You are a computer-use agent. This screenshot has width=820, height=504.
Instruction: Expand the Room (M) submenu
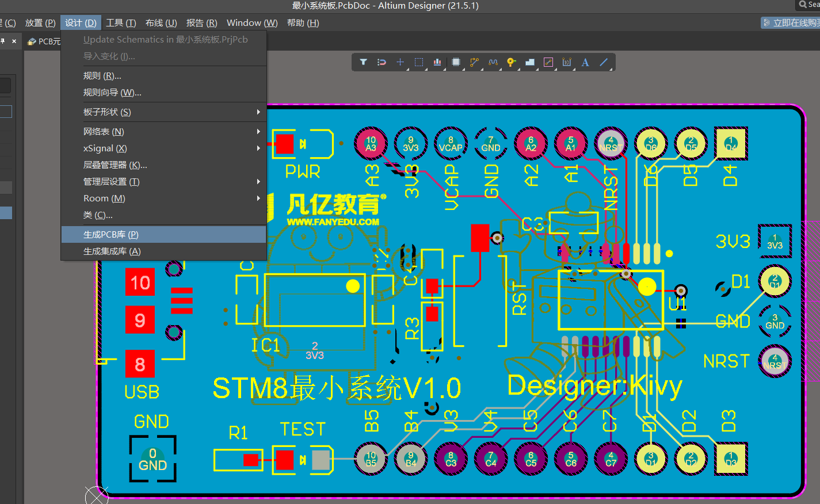coord(163,198)
